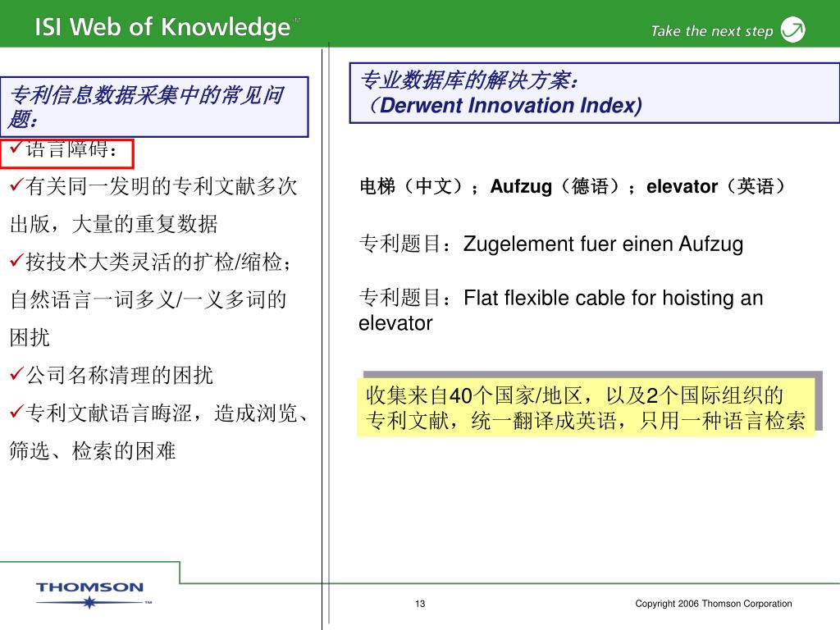
Task: Click the patent title 'Zugelement fuer einen Aufzug'
Action: click(x=603, y=244)
